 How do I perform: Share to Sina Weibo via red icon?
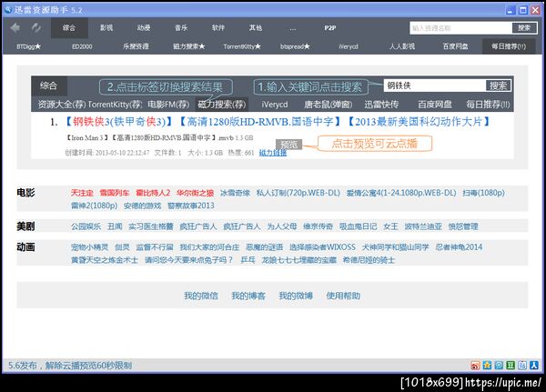(475, 366)
